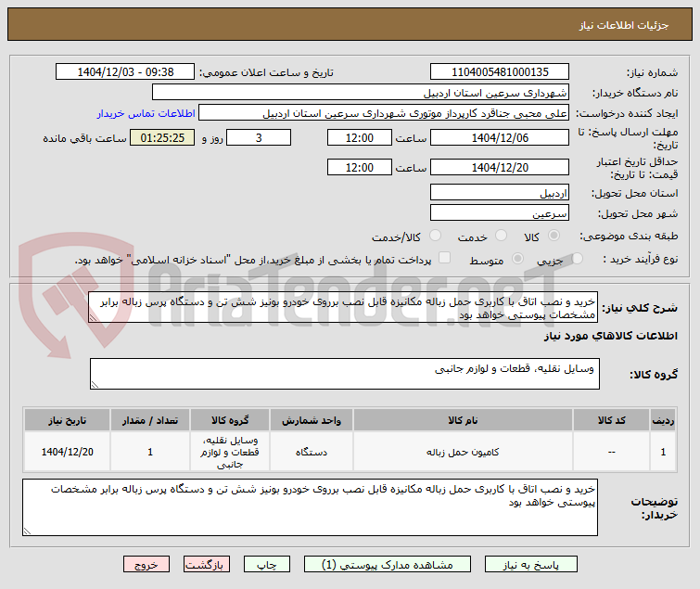The width and height of the screenshot is (700, 589).
Task: Click the goods group cell in table row
Action: pyautogui.click(x=230, y=452)
